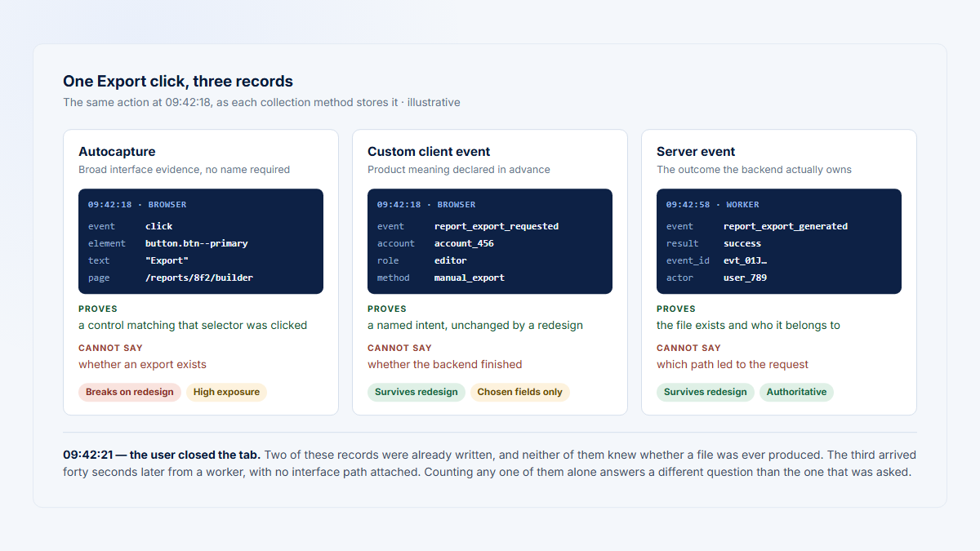Click the bold '09:42:21 — the user closed the tab.'
The height and width of the screenshot is (551, 980).
[x=162, y=455]
